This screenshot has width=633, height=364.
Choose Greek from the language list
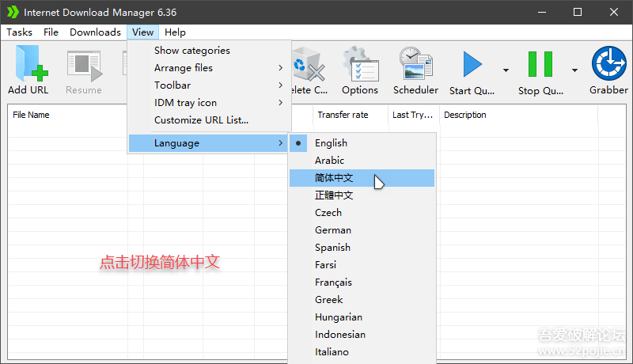pyautogui.click(x=362, y=299)
